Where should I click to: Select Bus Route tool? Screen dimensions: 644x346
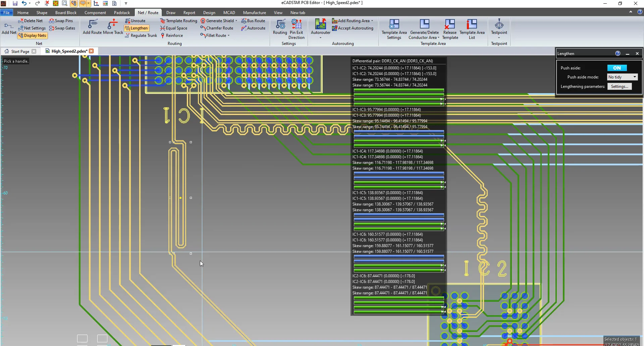click(x=253, y=21)
